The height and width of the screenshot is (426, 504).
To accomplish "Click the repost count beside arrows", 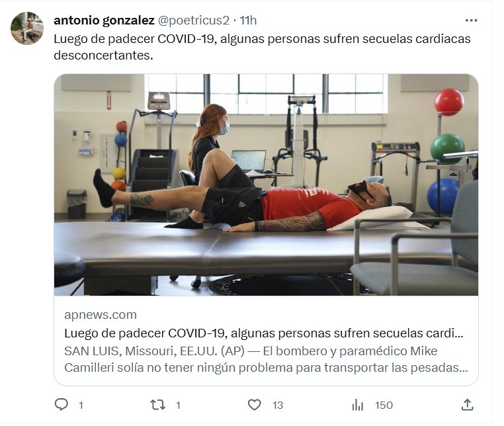I will 178,405.
